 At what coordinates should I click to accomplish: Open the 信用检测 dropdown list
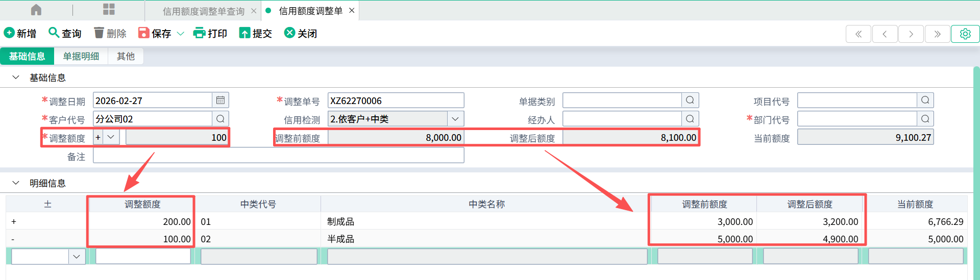coord(455,119)
